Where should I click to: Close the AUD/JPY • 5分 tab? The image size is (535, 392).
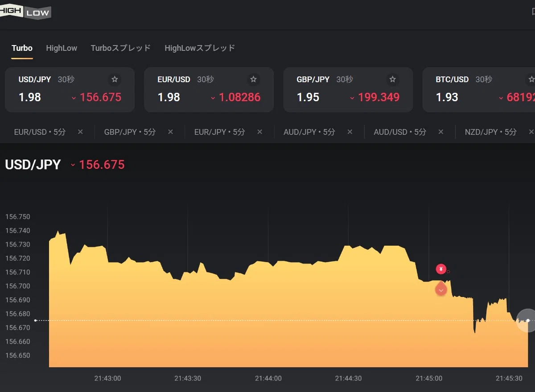[350, 132]
